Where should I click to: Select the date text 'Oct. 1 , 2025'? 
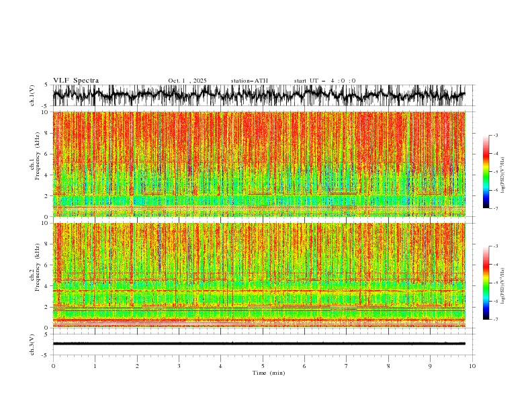(187, 81)
